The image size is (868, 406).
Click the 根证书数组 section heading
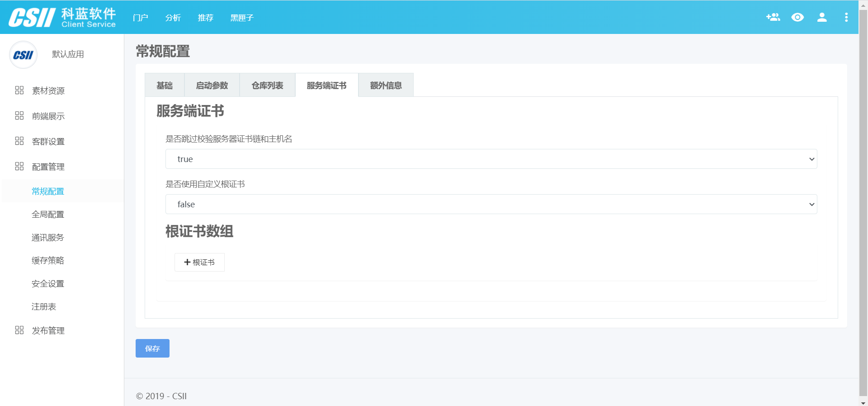pyautogui.click(x=199, y=231)
